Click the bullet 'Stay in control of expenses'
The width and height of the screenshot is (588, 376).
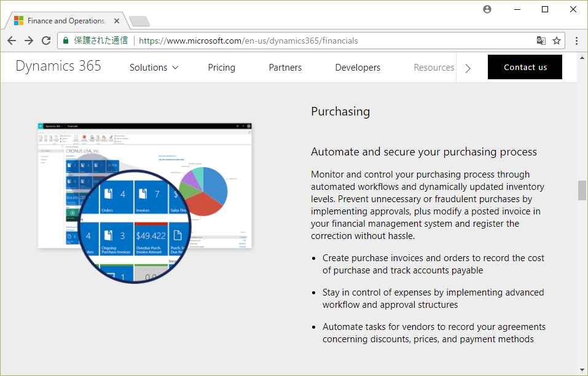[433, 299]
